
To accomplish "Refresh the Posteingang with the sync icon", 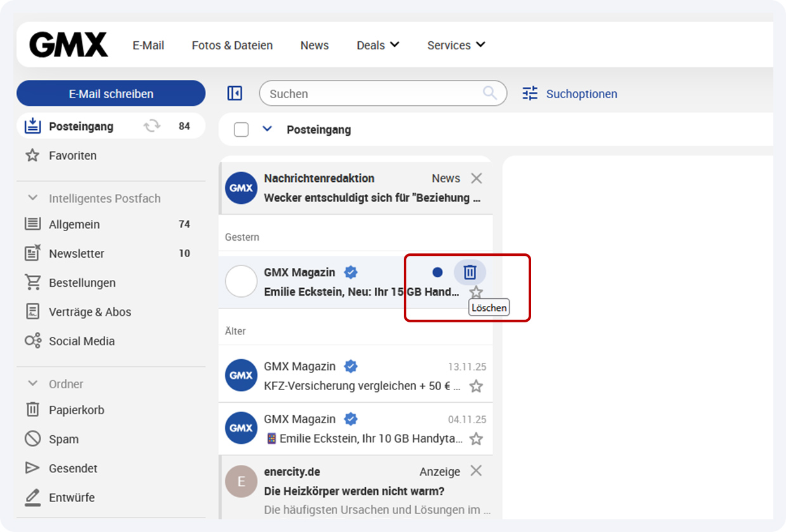I will (x=151, y=126).
